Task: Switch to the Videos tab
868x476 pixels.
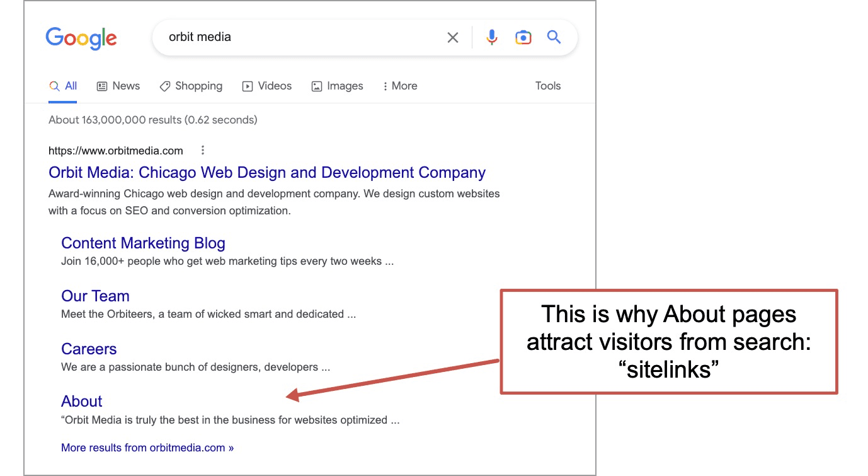Action: pyautogui.click(x=267, y=86)
